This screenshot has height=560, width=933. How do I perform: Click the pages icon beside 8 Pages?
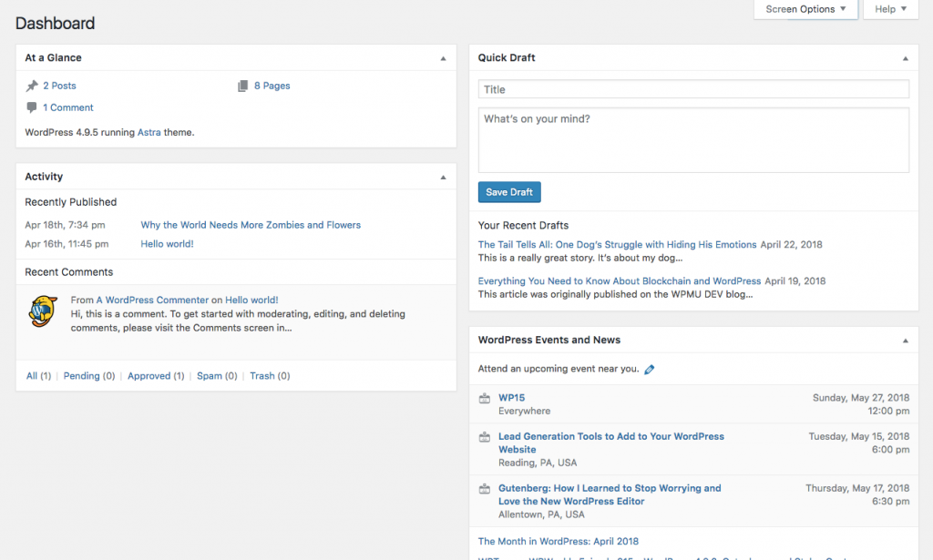pos(242,86)
